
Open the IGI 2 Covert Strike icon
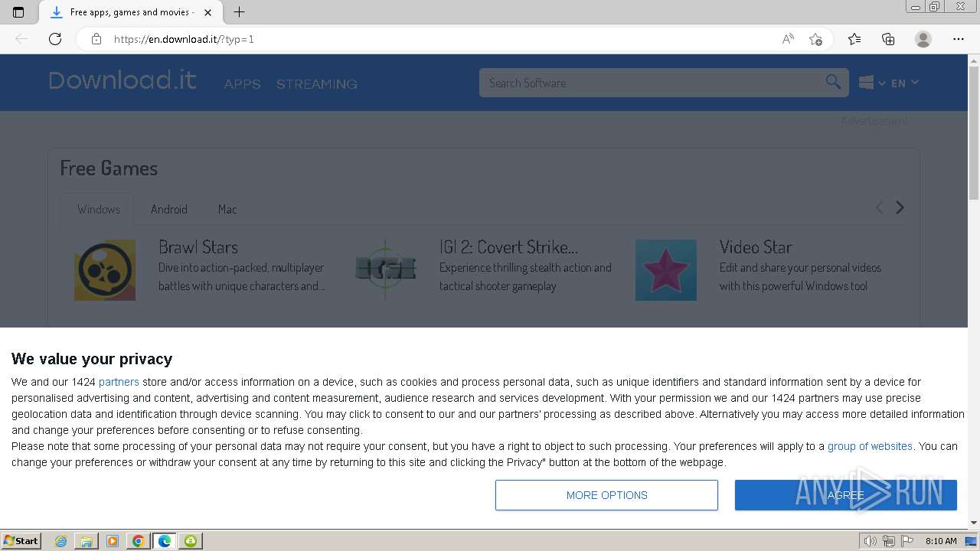pyautogui.click(x=385, y=270)
